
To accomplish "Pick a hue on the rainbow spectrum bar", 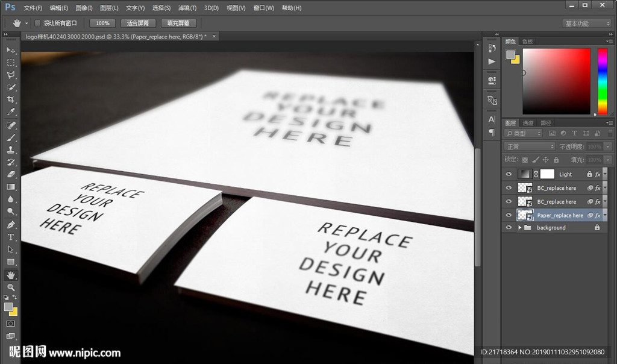I will click(602, 81).
